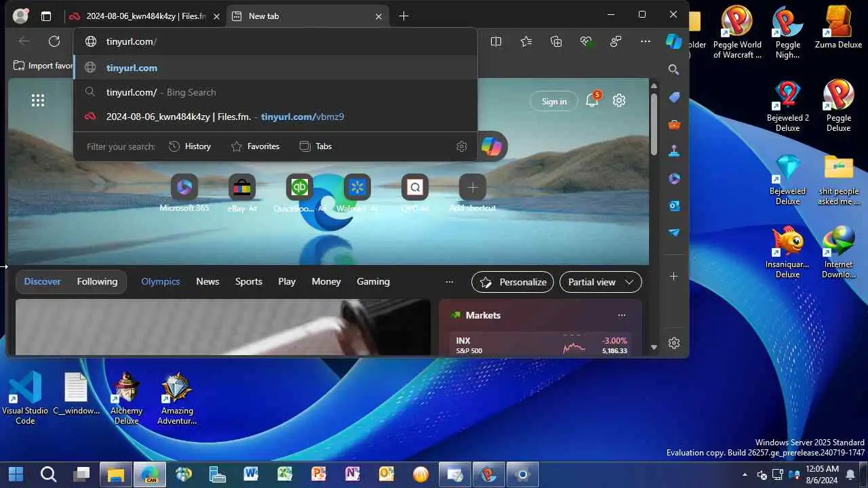Image resolution: width=868 pixels, height=488 pixels.
Task: Open the Edge profile avatar
Action: click(21, 16)
